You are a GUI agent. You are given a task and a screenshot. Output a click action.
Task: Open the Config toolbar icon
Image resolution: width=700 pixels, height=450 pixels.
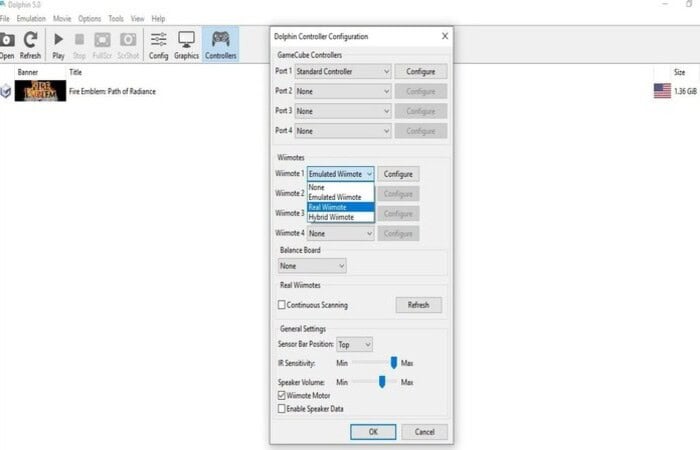158,45
